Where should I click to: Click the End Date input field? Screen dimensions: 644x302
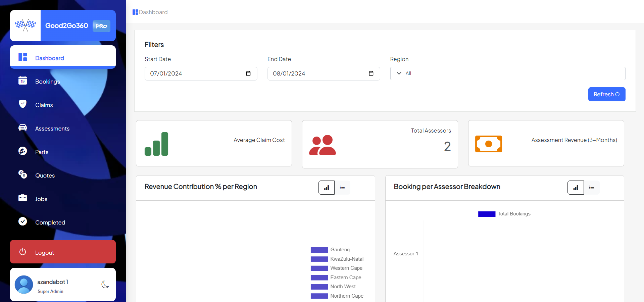(324, 73)
